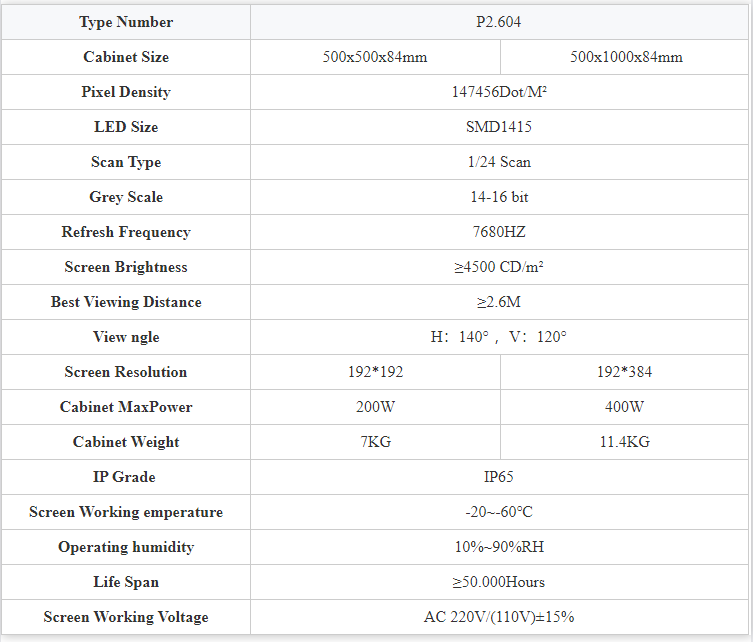Select the Screen Brightness row label
This screenshot has height=642, width=753.
(126, 267)
